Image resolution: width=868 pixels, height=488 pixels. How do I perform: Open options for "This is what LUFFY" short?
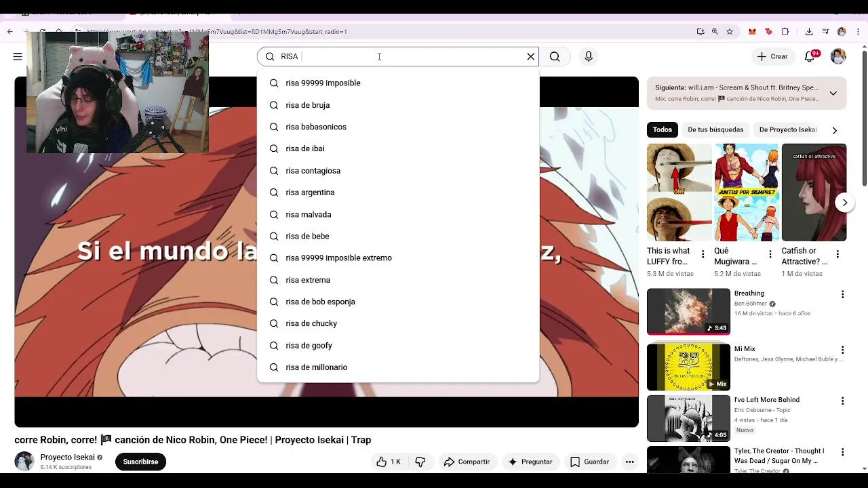[703, 254]
